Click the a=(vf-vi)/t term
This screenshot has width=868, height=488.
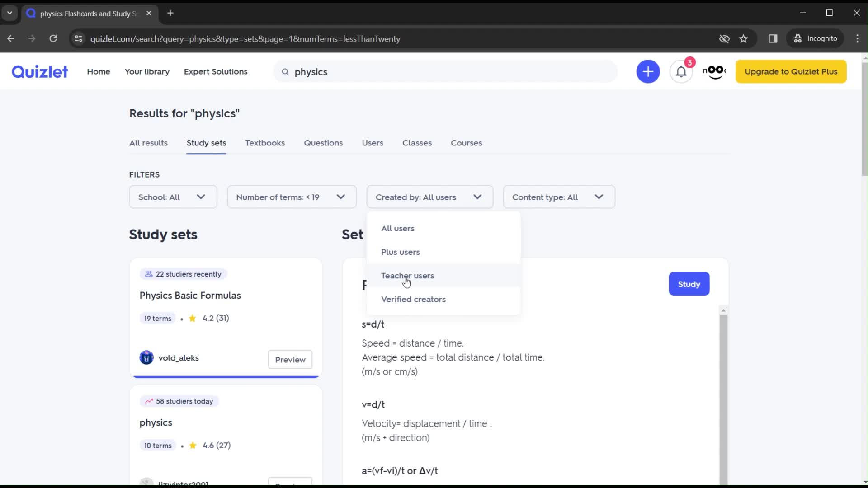[400, 470]
